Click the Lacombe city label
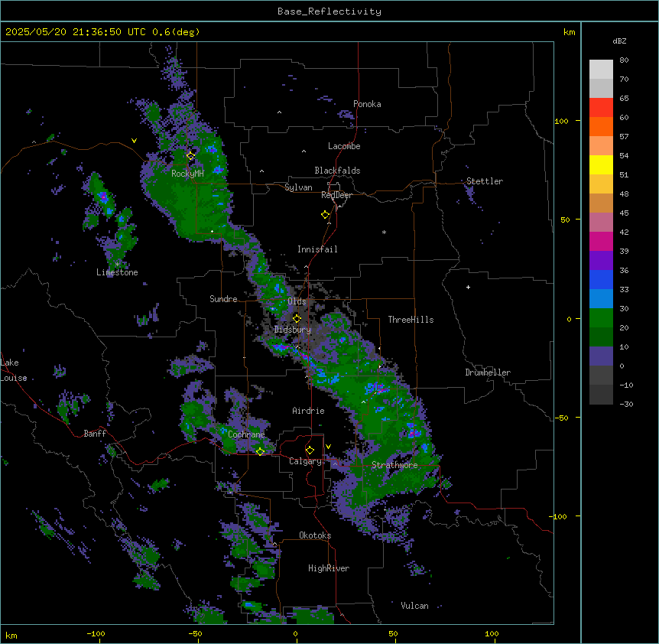 [344, 146]
